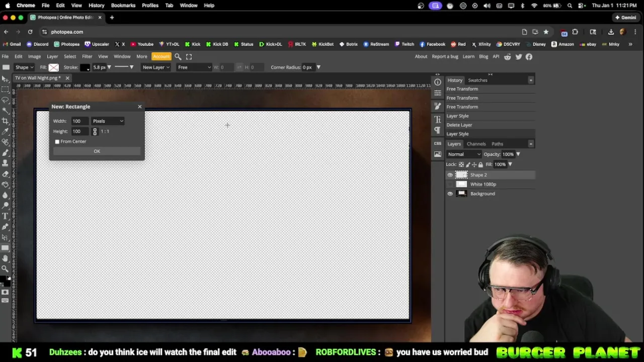Open the Pixels unit dropdown
The image size is (644, 362).
click(108, 121)
